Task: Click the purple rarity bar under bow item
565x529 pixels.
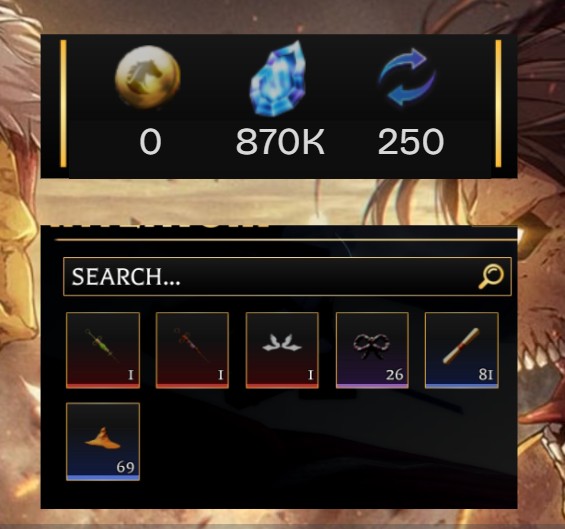Action: tap(372, 386)
